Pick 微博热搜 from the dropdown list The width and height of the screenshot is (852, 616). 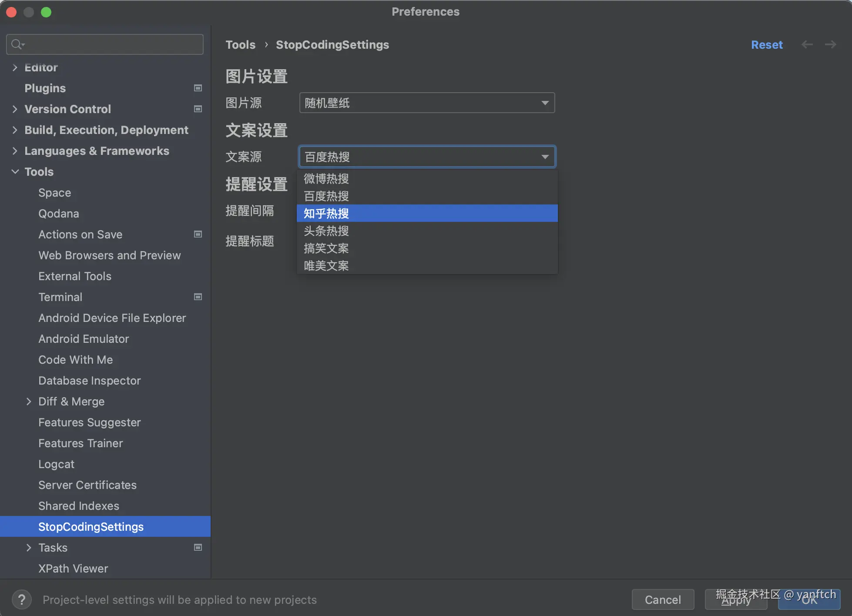point(326,179)
